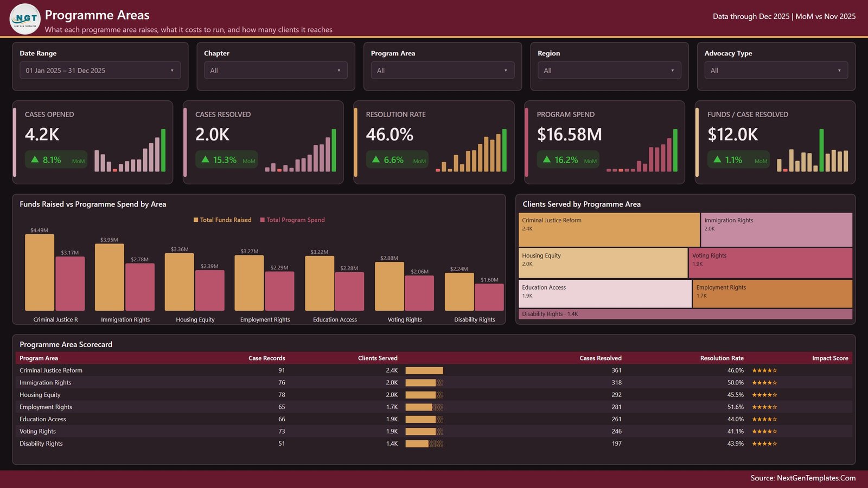Select the Voting Rights treemap tile

click(x=771, y=263)
